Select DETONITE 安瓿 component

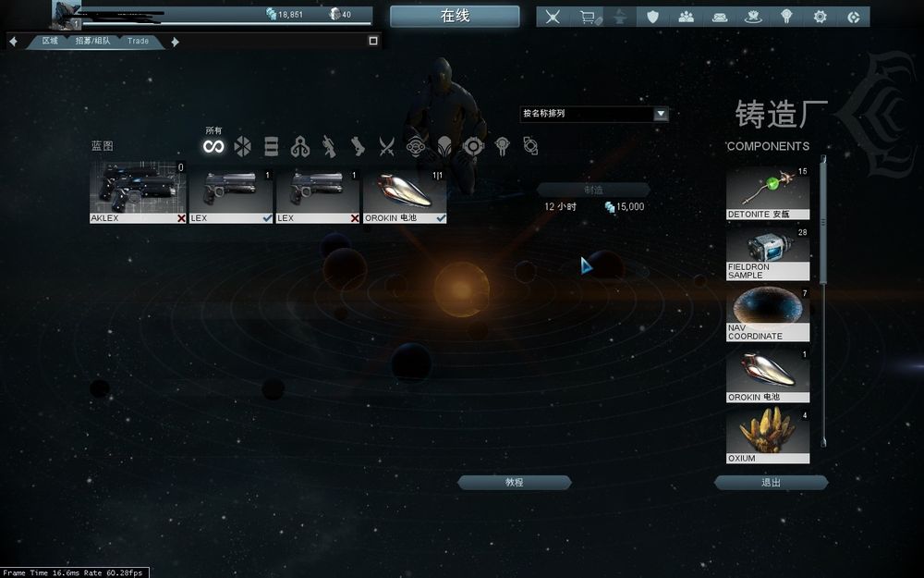pos(768,193)
